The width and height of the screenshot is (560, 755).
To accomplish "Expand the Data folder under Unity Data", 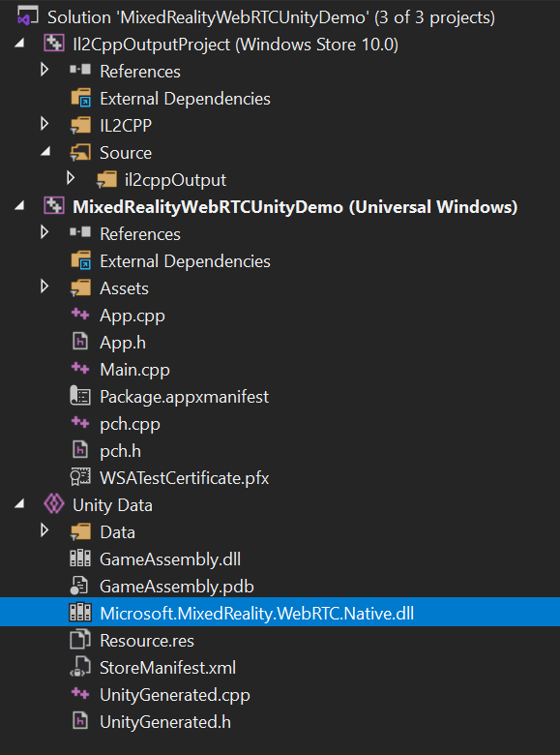I will click(44, 531).
